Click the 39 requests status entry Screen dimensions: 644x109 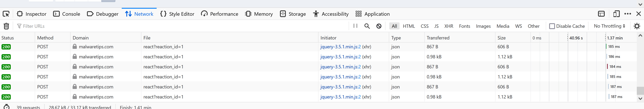point(28,107)
